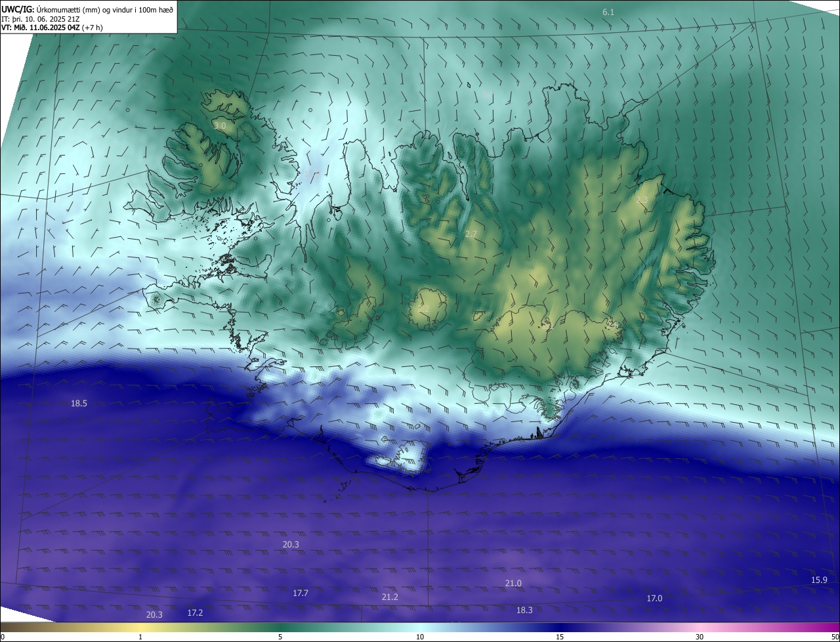Click the 18.3 value label
Screen dimensions: 840x642
pos(524,610)
